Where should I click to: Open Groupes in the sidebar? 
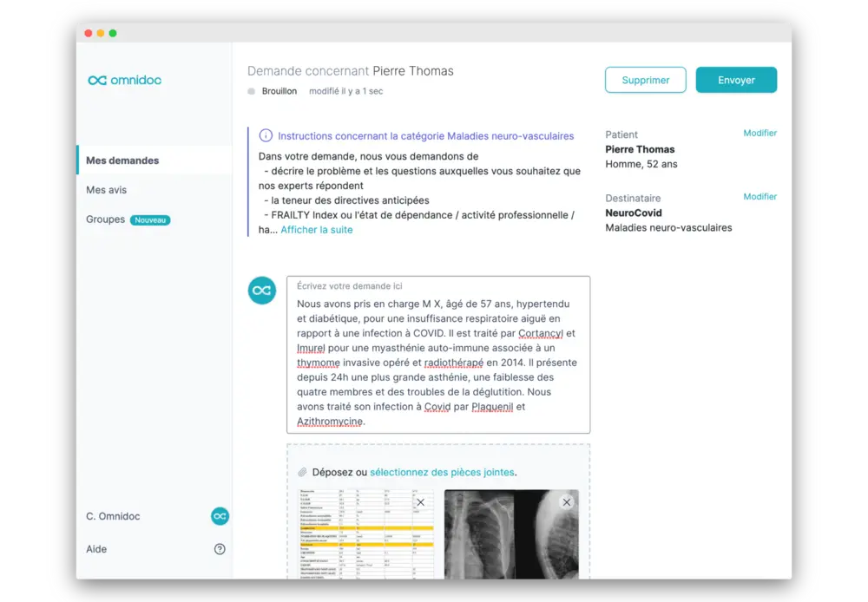[x=106, y=219]
